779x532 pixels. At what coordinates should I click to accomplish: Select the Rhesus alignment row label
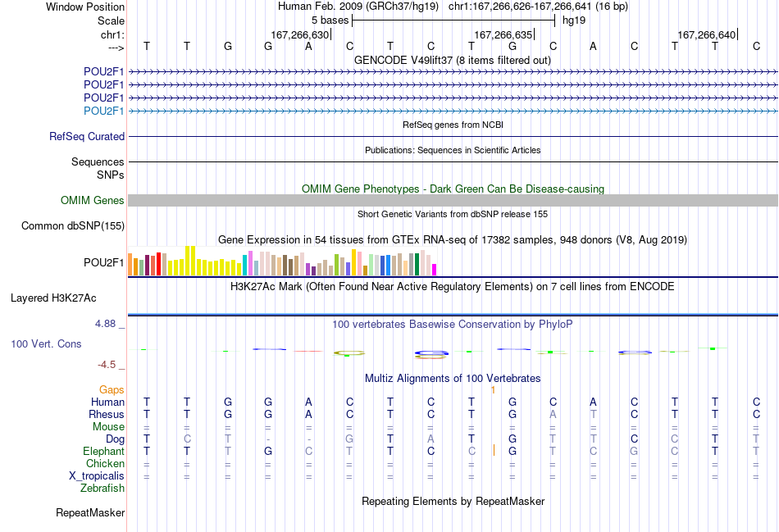tap(107, 414)
